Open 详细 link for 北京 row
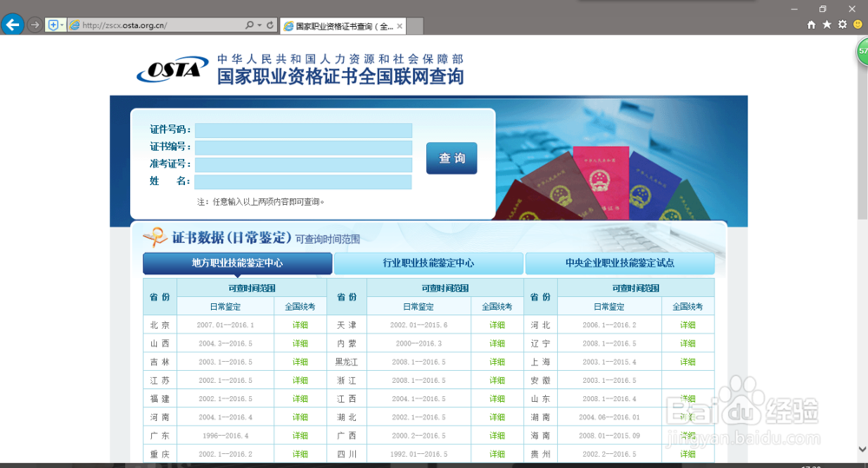 [x=300, y=325]
